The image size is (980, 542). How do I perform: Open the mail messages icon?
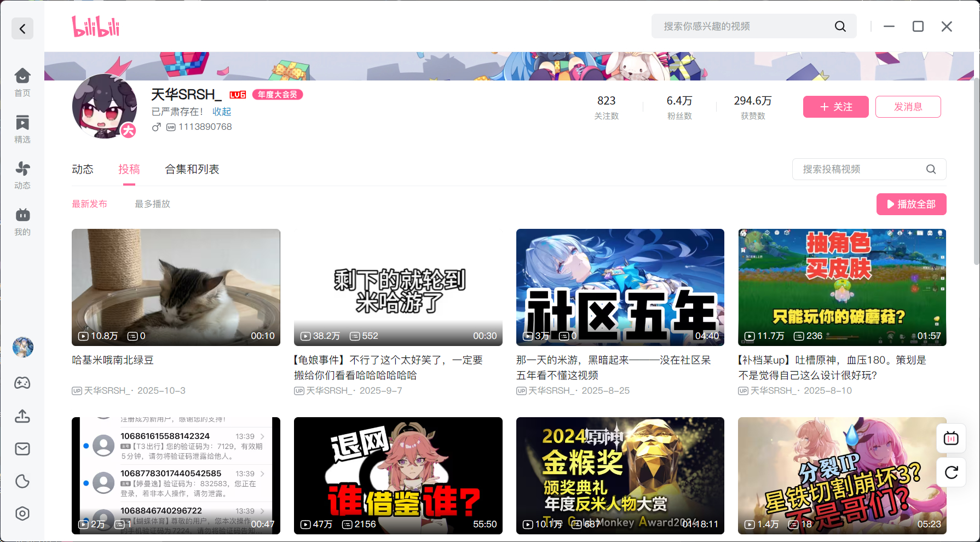22,449
